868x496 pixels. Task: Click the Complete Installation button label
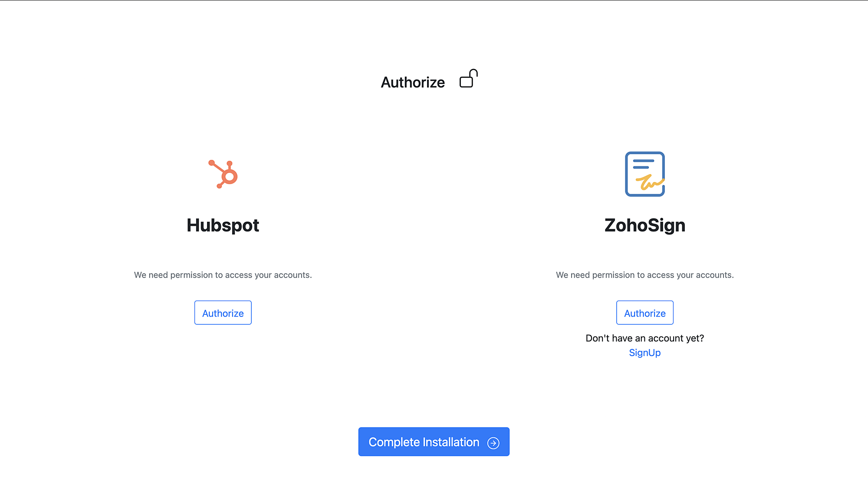point(424,442)
